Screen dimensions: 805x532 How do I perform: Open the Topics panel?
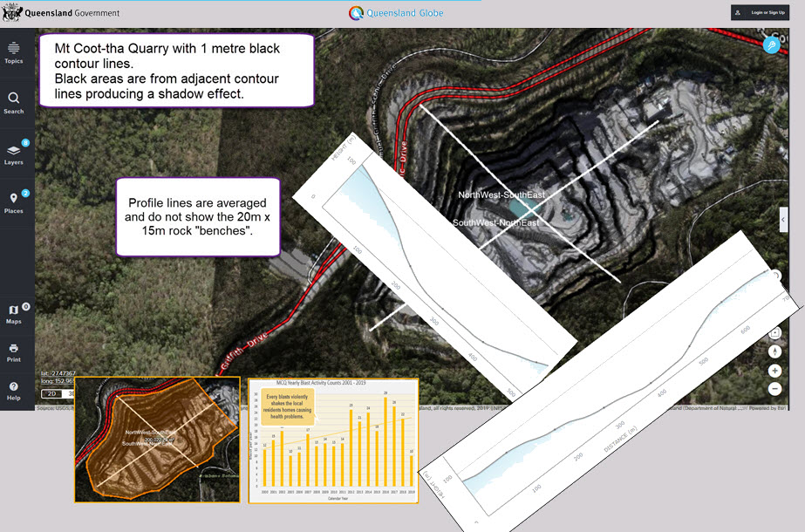[14, 52]
